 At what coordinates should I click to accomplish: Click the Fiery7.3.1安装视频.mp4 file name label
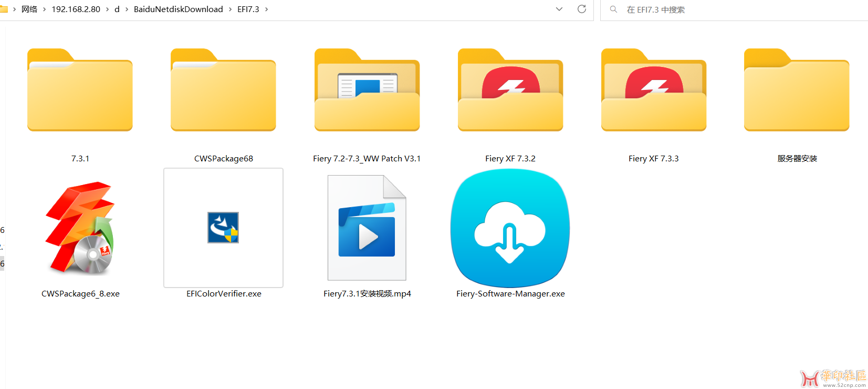(x=367, y=294)
